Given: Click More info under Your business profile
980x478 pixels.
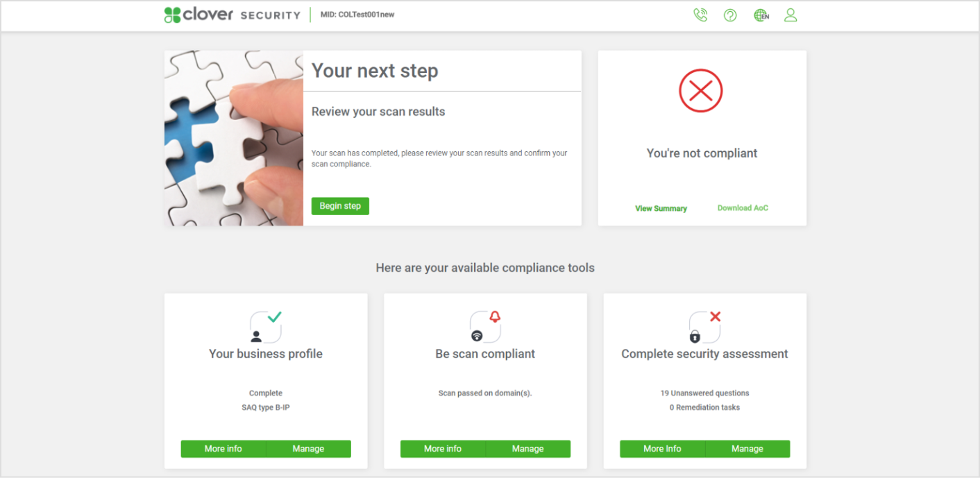Looking at the screenshot, I should tap(223, 449).
